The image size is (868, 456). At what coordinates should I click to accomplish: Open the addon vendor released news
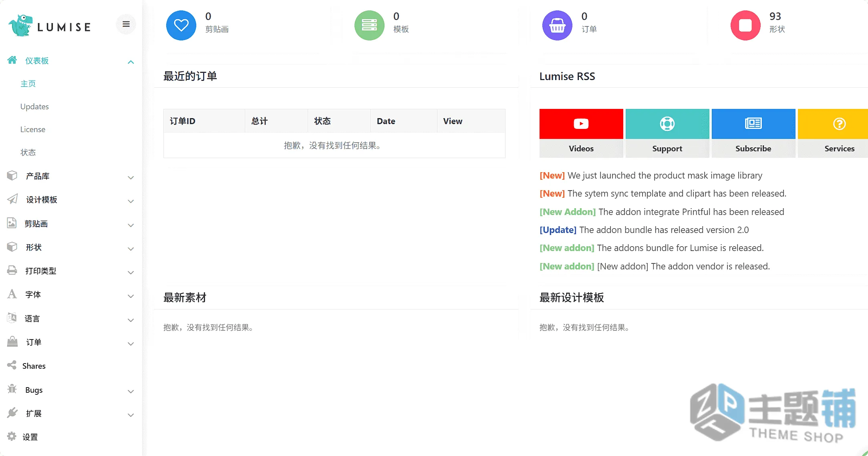tap(655, 266)
